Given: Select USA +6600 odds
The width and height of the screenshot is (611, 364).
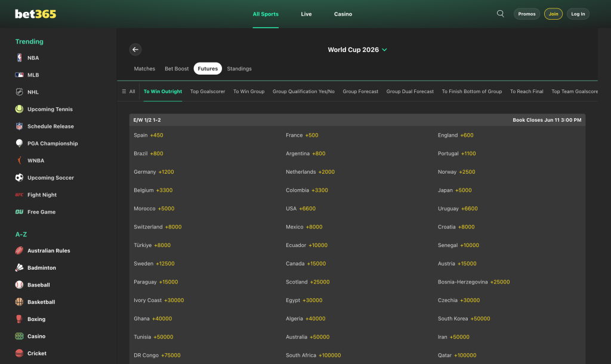Looking at the screenshot, I should coord(301,208).
